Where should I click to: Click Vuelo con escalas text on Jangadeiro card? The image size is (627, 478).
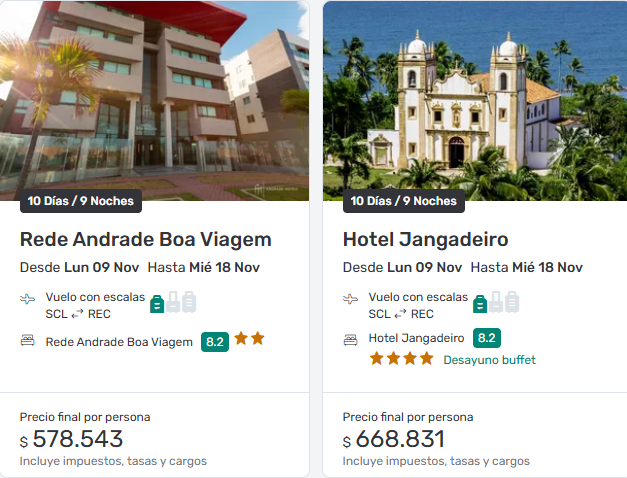click(x=418, y=297)
